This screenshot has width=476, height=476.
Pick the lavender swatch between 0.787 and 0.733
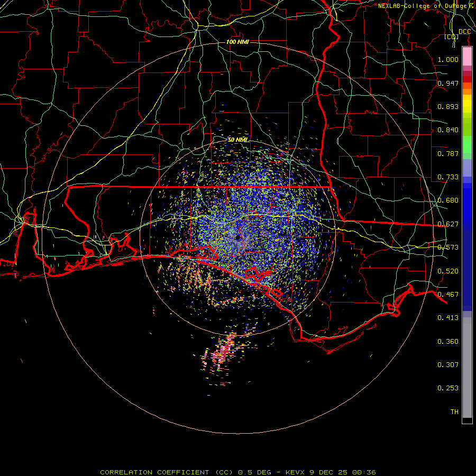(467, 168)
